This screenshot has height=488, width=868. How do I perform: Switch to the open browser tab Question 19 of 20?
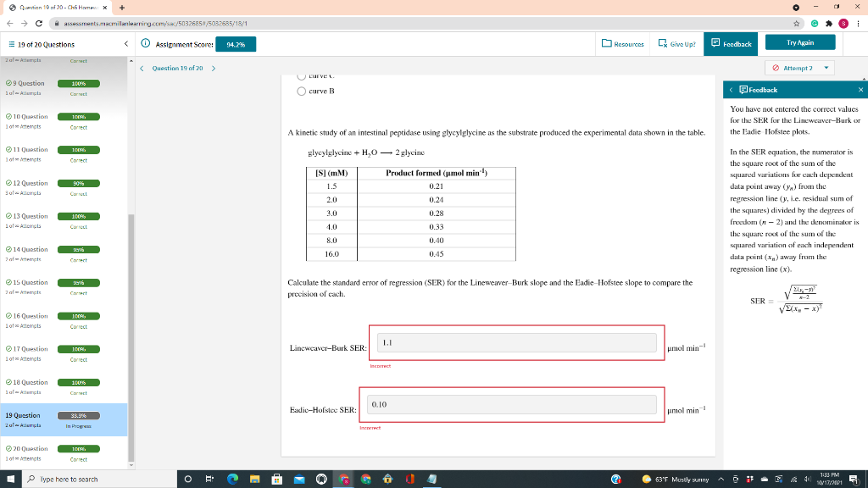click(x=51, y=7)
